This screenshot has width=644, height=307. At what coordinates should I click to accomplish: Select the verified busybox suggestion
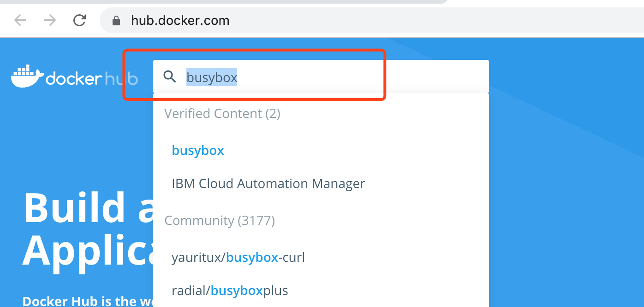coord(197,150)
